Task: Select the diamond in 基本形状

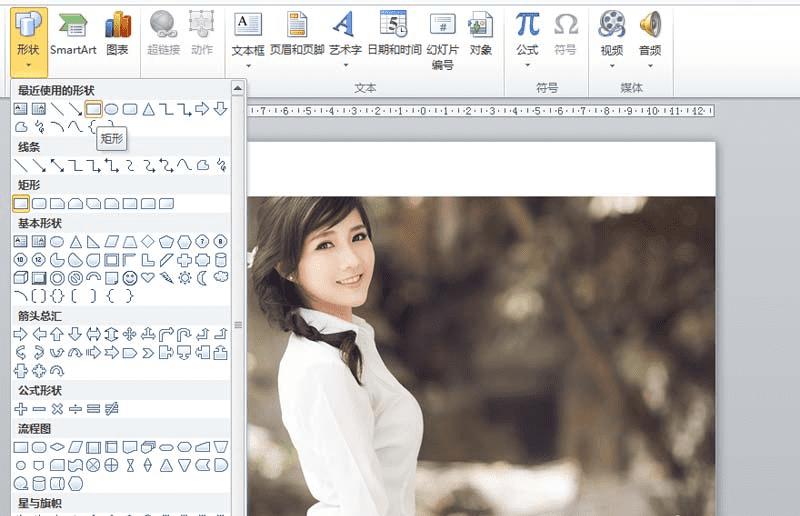Action: (x=148, y=241)
